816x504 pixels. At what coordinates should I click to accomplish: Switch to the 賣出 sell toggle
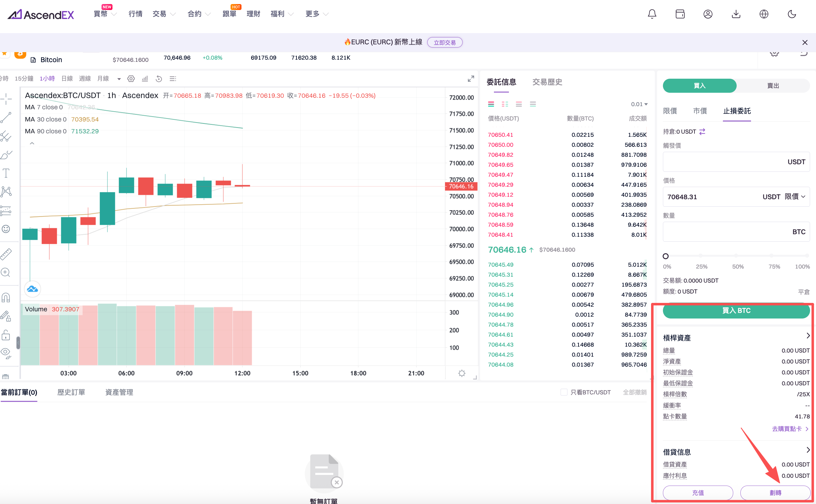pos(773,86)
